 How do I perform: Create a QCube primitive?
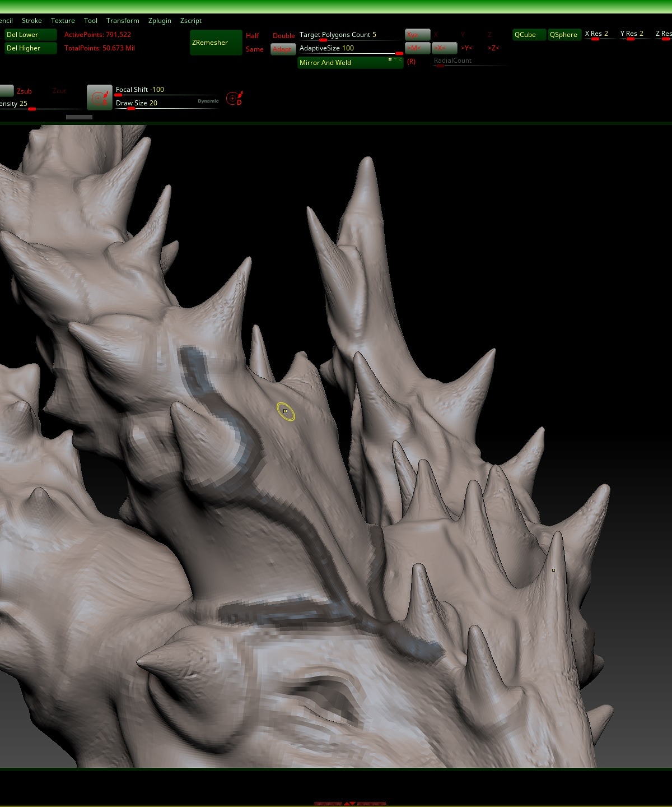tap(529, 35)
